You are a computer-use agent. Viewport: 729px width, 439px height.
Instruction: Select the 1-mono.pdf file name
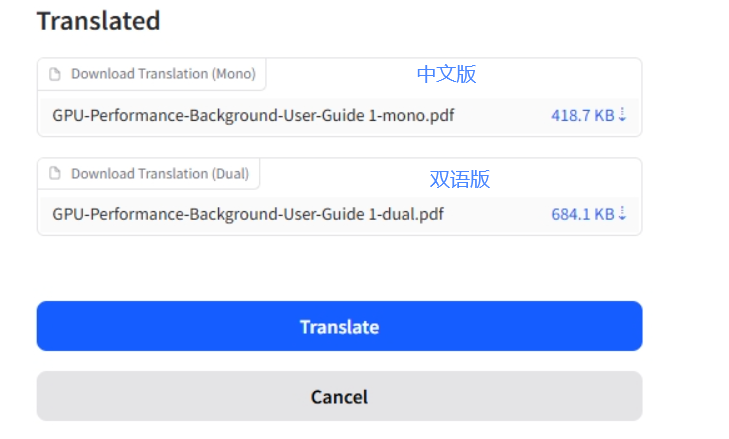coord(253,115)
